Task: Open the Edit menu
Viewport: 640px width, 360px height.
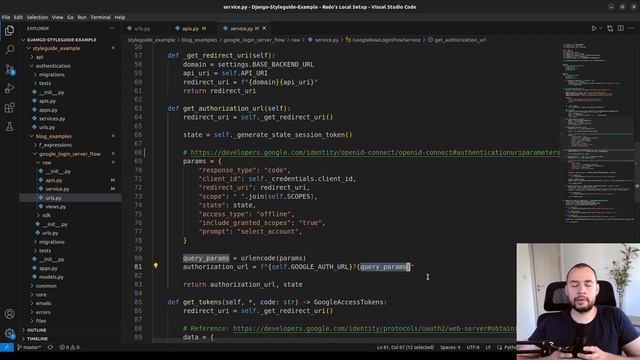Action: [x=18, y=17]
